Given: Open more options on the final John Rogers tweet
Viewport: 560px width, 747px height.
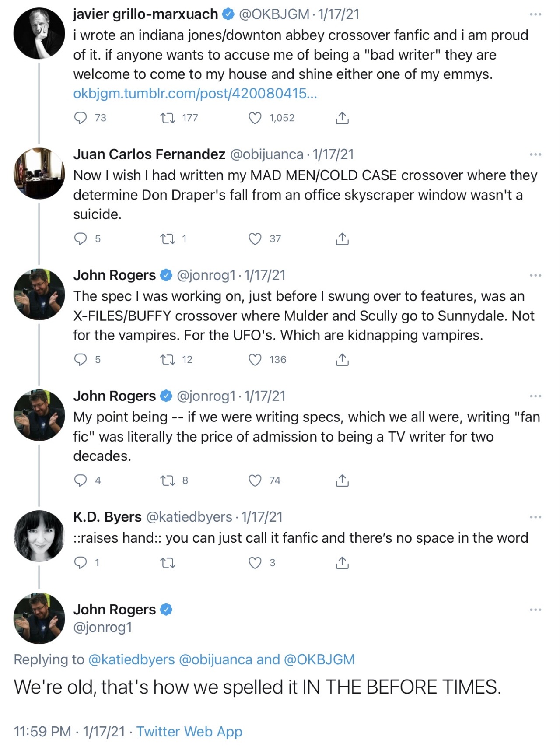Looking at the screenshot, I should click(x=535, y=610).
